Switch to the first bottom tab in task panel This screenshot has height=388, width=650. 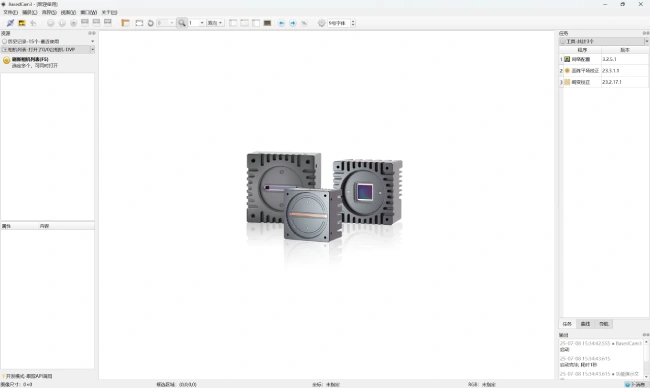coord(568,324)
